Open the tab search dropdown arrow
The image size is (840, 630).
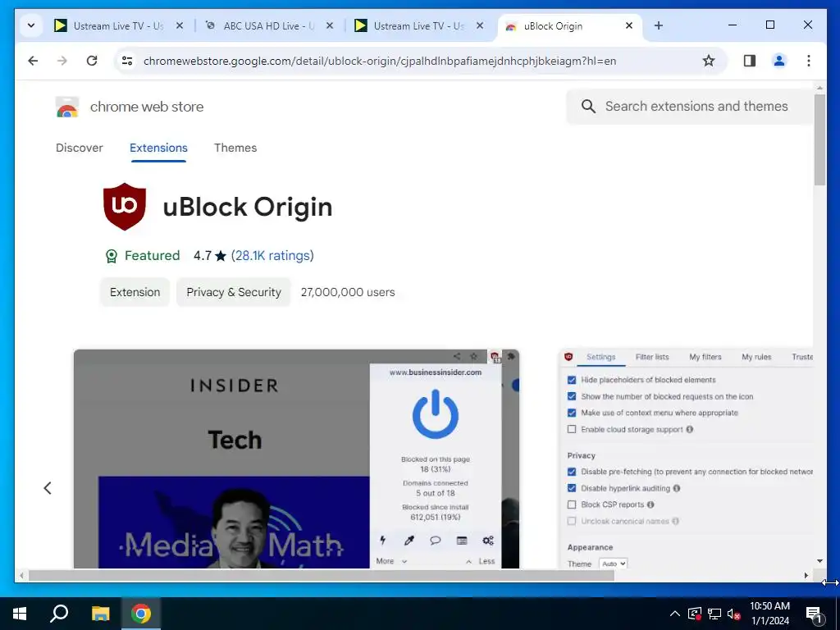[x=31, y=25]
